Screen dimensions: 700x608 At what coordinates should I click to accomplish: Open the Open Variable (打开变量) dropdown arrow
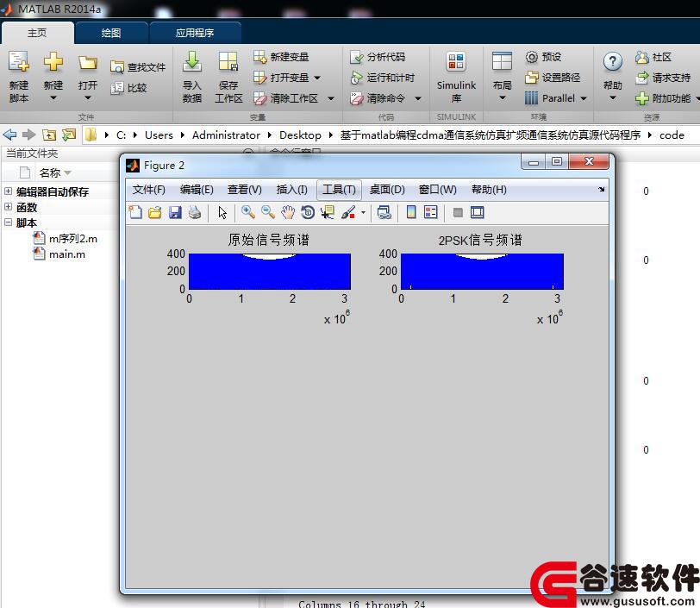click(x=317, y=78)
